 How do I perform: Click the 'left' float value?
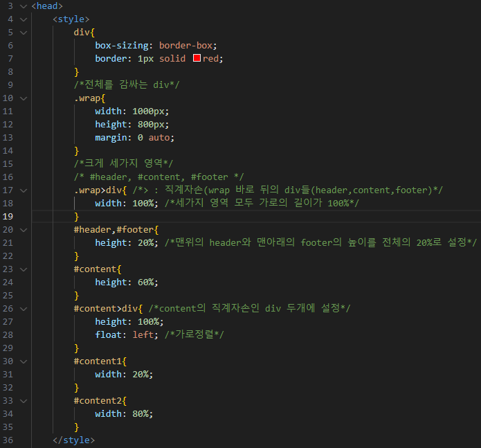click(x=143, y=334)
